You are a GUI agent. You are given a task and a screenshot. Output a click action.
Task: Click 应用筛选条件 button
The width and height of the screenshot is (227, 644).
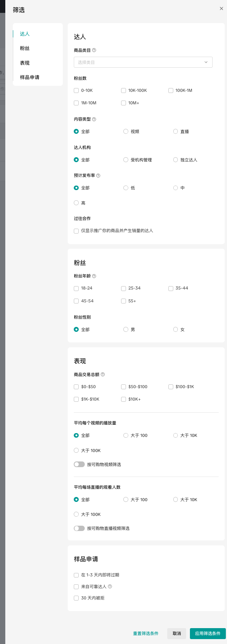[x=208, y=633]
